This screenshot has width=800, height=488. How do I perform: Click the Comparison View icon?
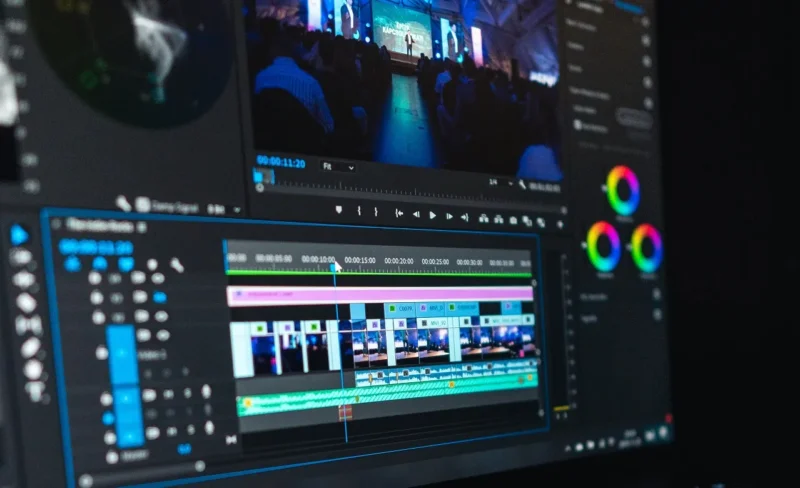[x=527, y=222]
